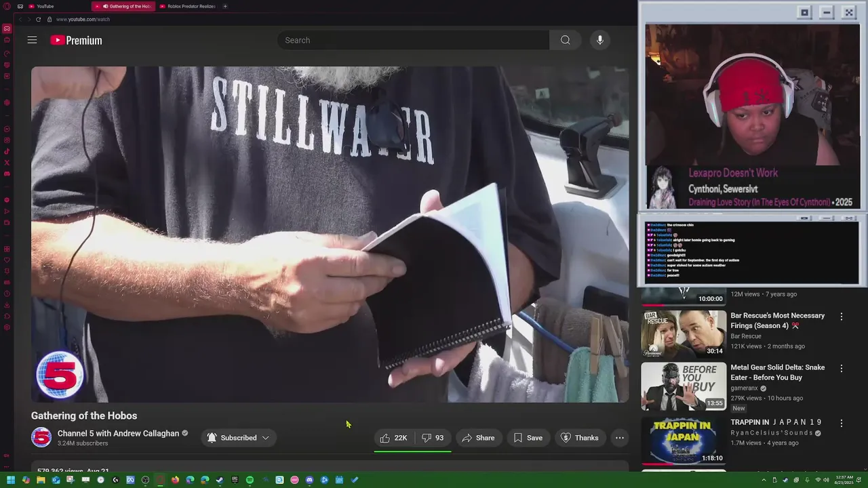Like the video with thumbs-up
Image resolution: width=868 pixels, height=488 pixels.
pos(394,438)
